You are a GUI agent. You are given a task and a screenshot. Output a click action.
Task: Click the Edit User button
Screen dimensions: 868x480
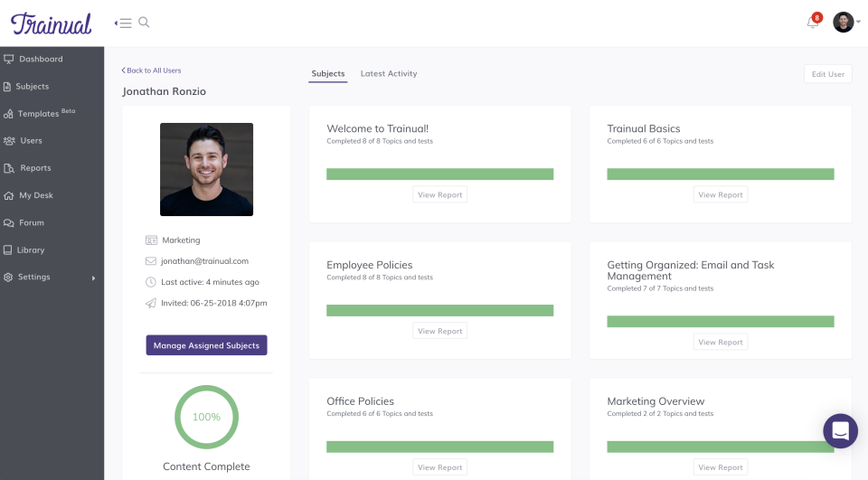click(827, 74)
